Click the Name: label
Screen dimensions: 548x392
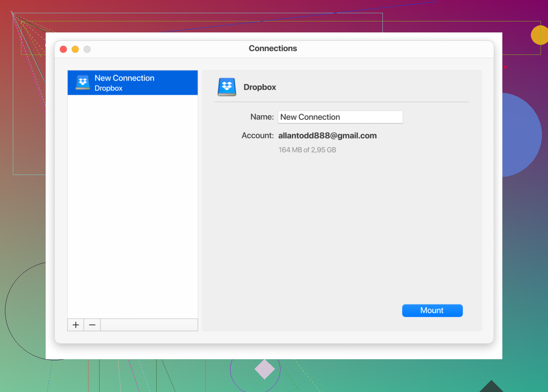pos(262,117)
